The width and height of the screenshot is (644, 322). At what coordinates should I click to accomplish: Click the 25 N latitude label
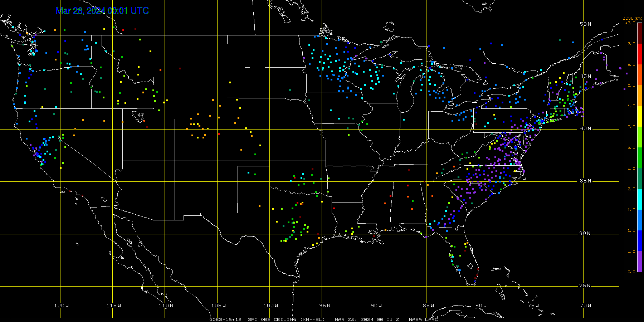(x=586, y=286)
